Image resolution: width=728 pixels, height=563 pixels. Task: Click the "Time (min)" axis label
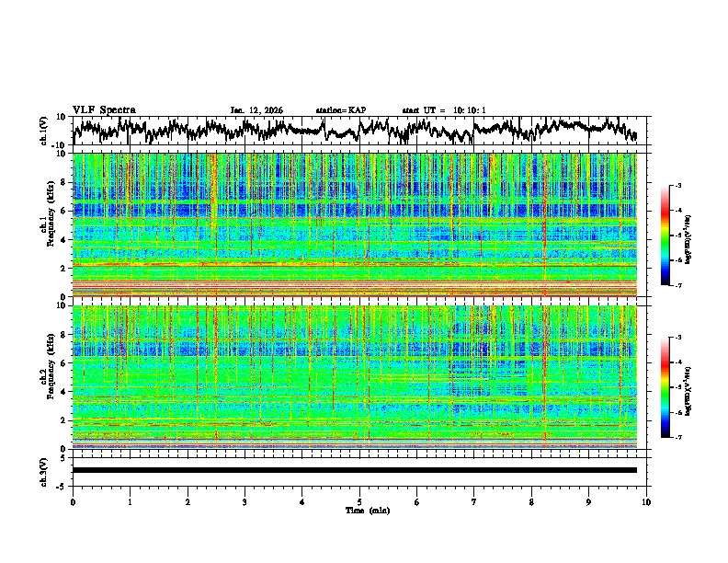click(368, 511)
